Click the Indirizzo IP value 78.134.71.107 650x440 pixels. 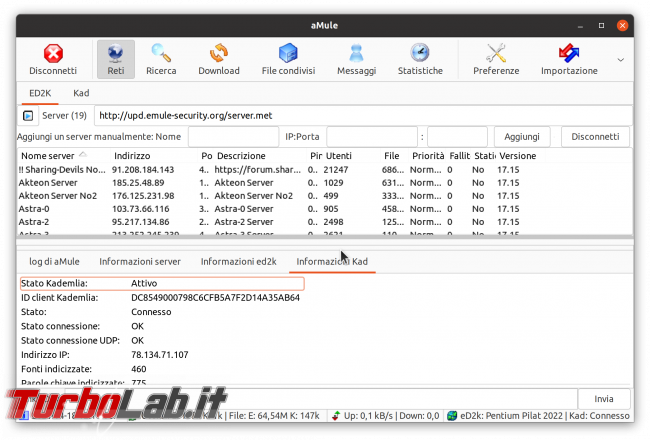(x=160, y=355)
